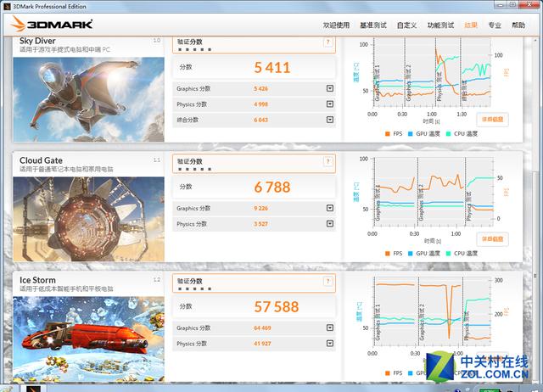Click the Cloud Gate portal thumbnail
Image resolution: width=543 pixels, height=392 pixels.
[x=88, y=219]
